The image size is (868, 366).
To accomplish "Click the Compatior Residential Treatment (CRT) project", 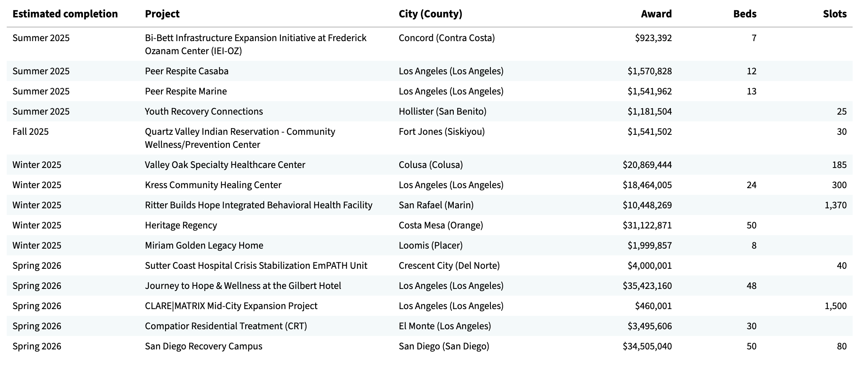I will (x=225, y=326).
